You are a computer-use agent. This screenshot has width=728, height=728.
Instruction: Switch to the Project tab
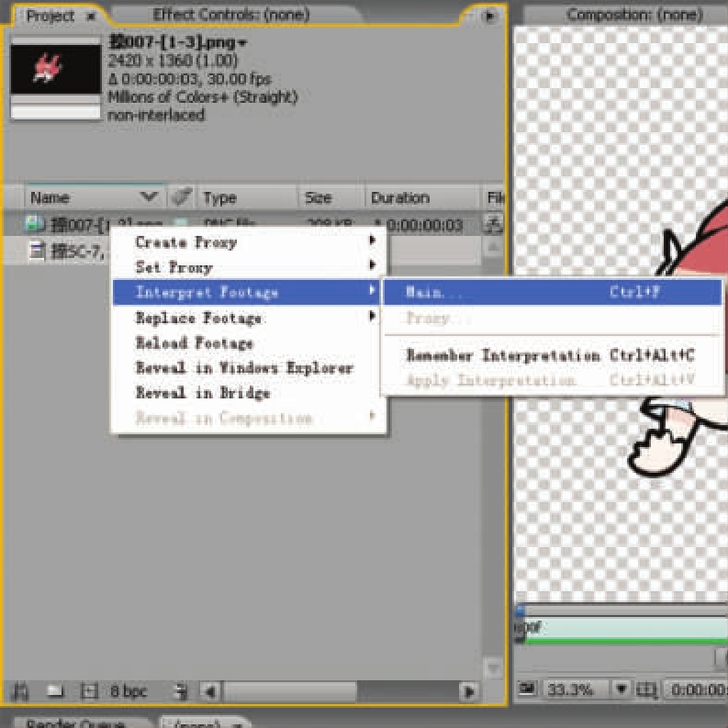(50, 16)
